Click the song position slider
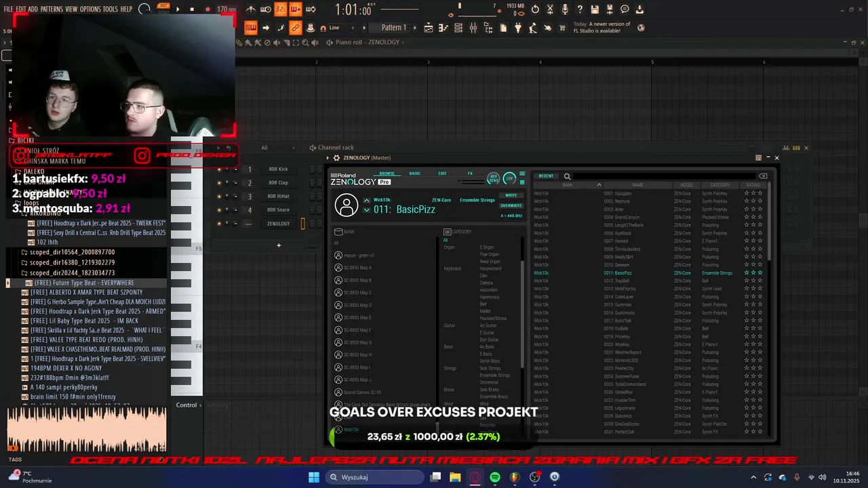Viewport: 868px width, 488px height. [399, 9]
